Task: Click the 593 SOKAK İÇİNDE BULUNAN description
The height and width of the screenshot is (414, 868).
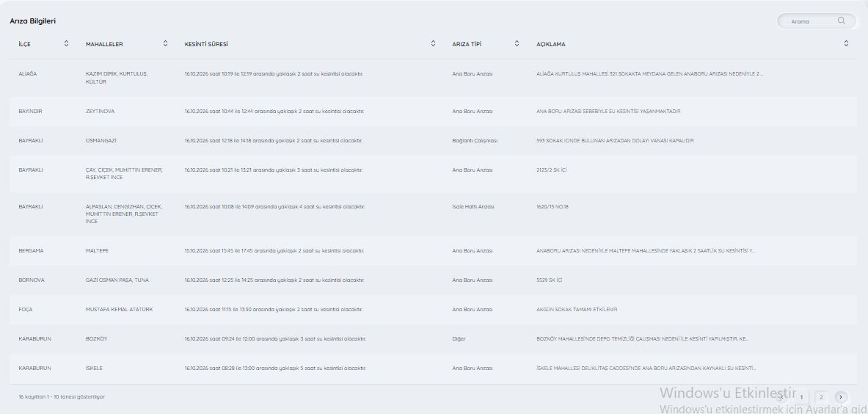Action: [x=615, y=141]
